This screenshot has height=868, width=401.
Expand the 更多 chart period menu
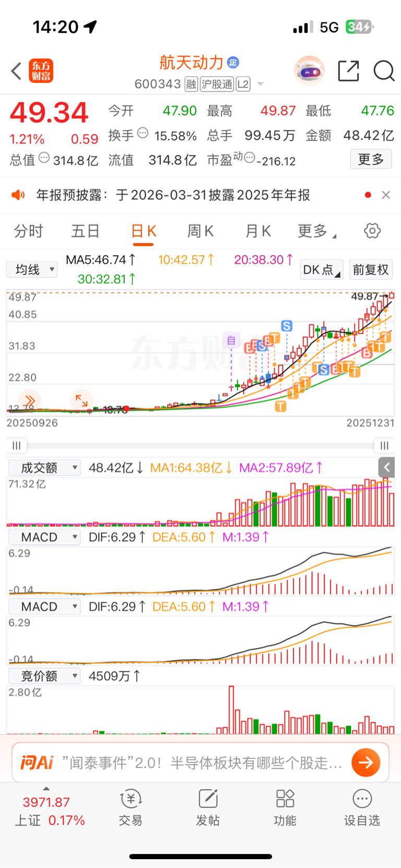(316, 231)
